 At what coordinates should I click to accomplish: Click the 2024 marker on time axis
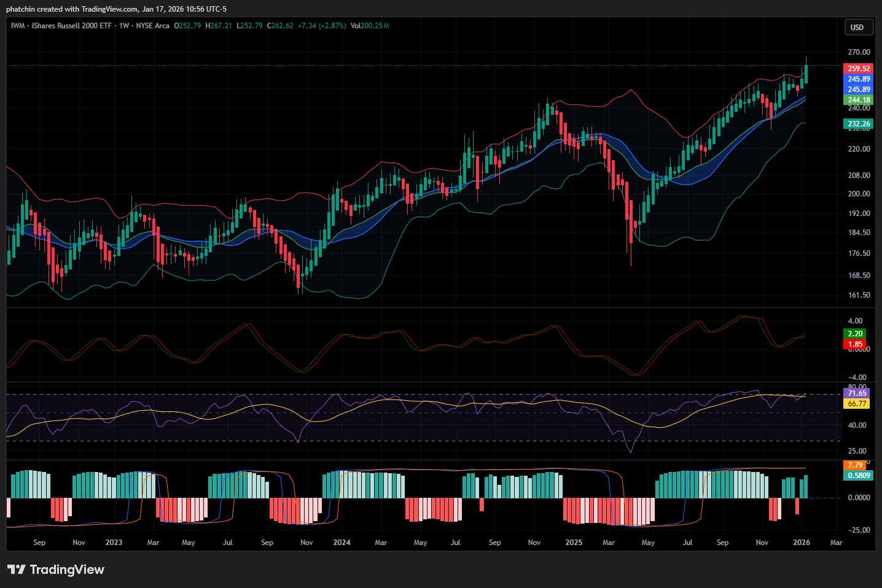point(341,543)
